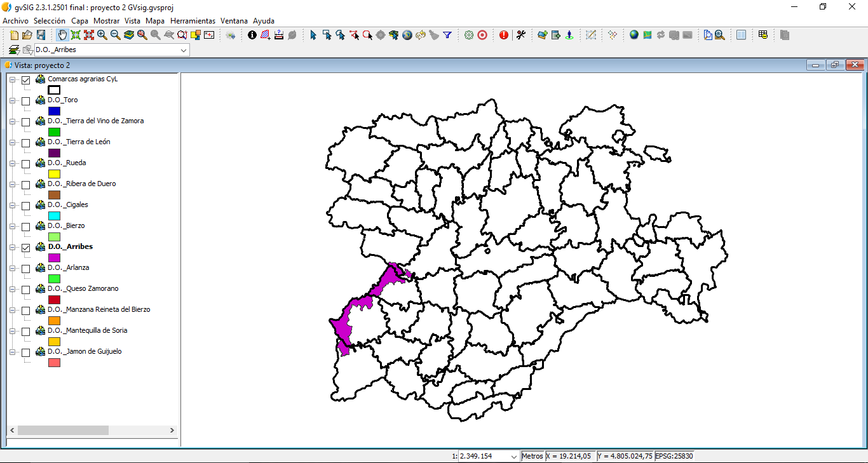Open a project via the folder icon
This screenshot has width=868, height=463.
coord(27,35)
